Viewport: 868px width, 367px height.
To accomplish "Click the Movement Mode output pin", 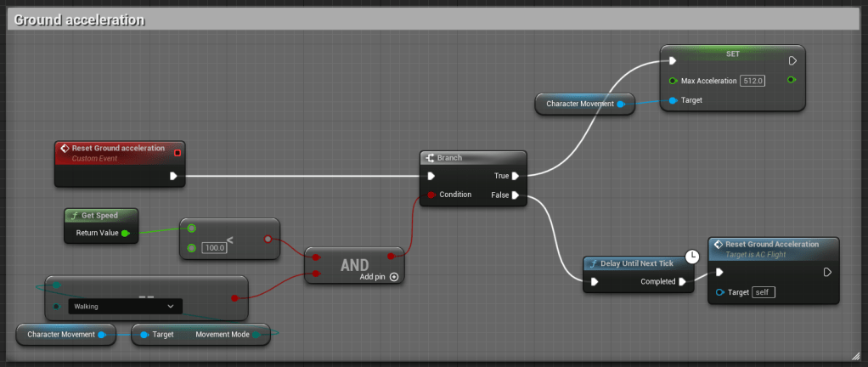I will (x=257, y=335).
